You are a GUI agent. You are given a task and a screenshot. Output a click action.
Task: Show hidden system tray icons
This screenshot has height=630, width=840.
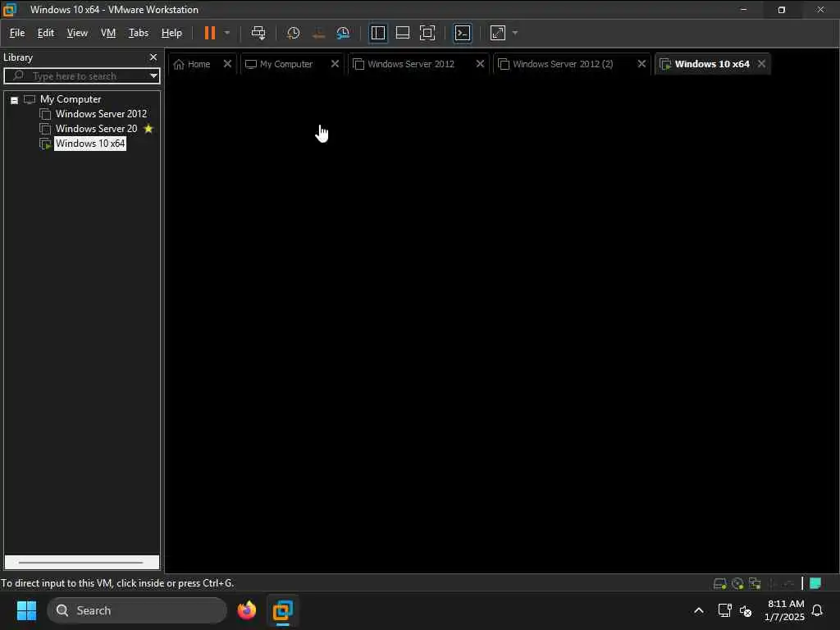699,610
